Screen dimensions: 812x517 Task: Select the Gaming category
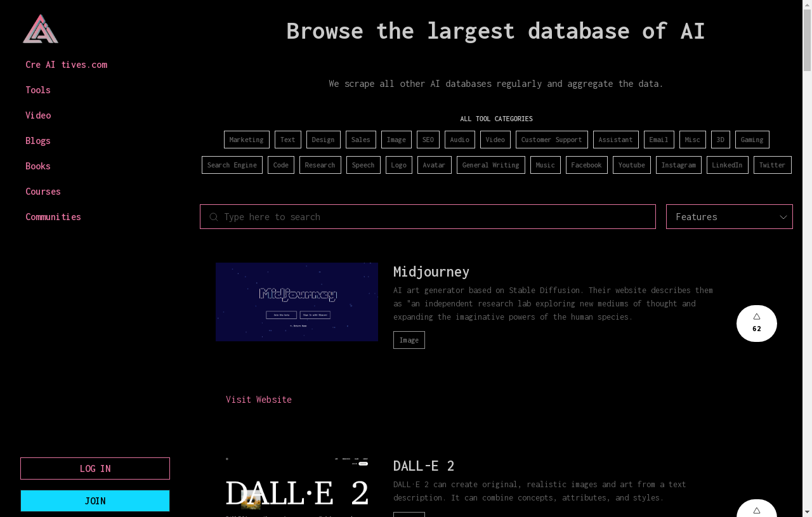pos(752,140)
